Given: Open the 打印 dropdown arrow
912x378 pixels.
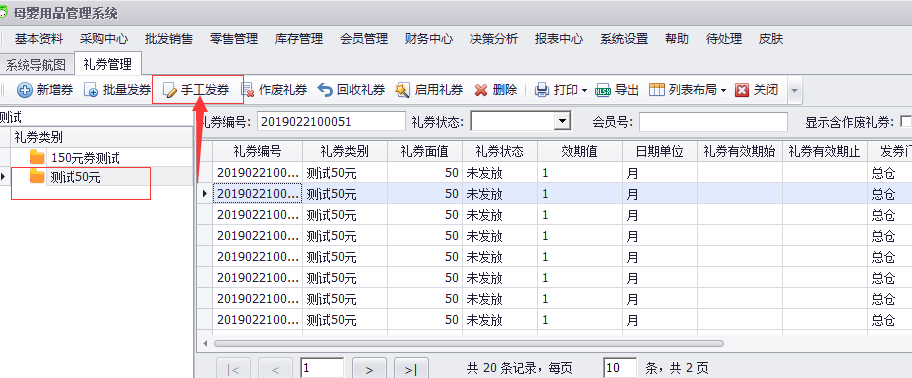Looking at the screenshot, I should pos(584,91).
